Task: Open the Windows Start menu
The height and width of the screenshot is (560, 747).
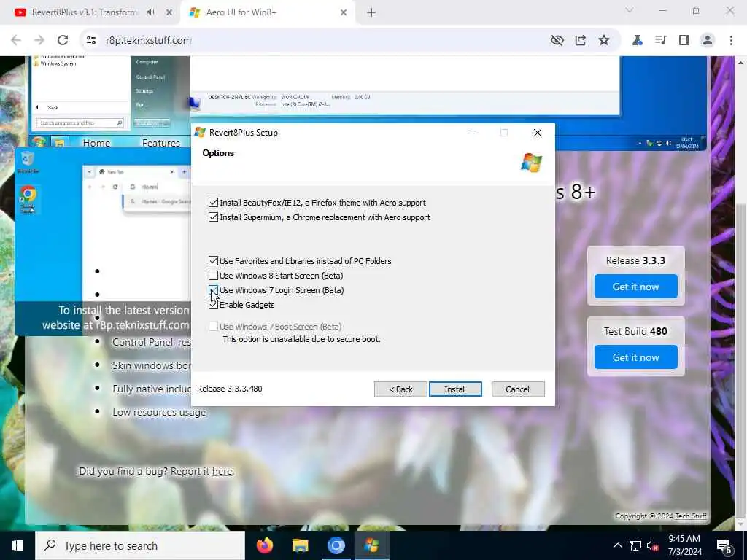Action: point(18,545)
